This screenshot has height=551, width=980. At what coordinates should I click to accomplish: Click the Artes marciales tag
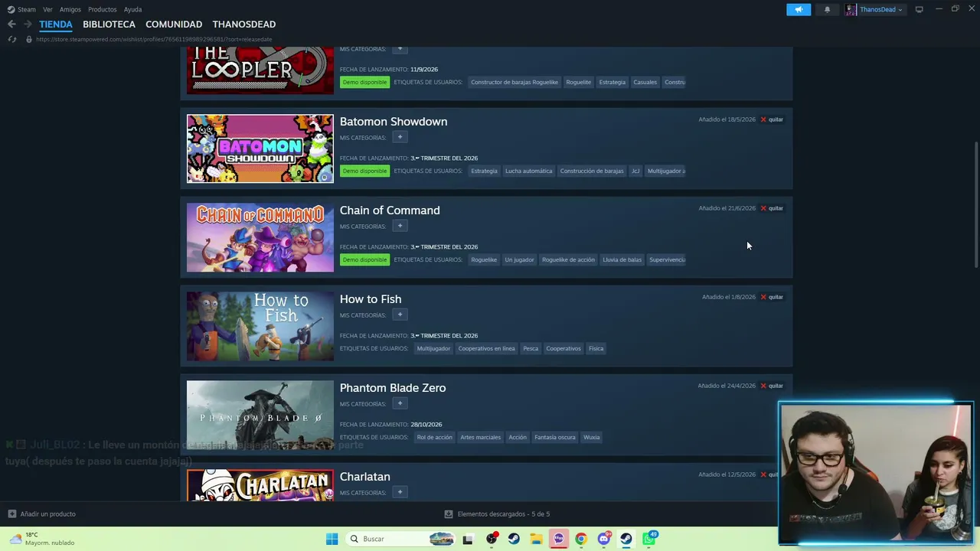pos(480,437)
